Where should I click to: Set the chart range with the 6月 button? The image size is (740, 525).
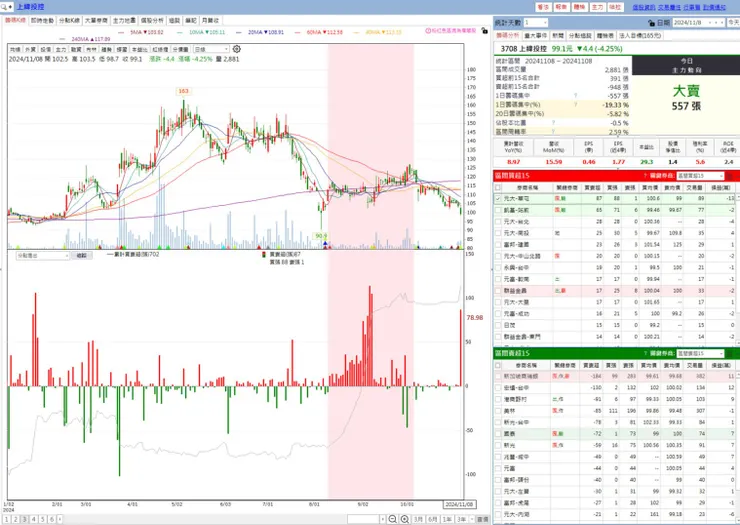(432, 519)
